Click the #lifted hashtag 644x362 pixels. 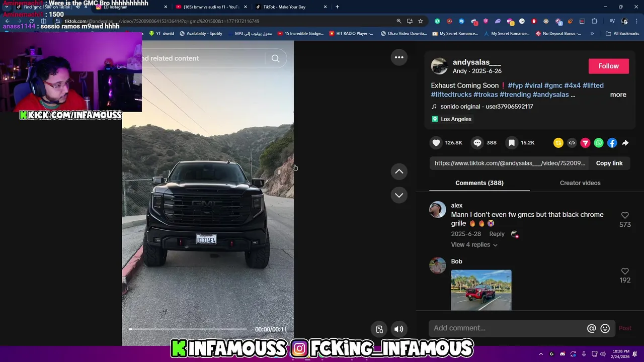(x=593, y=85)
